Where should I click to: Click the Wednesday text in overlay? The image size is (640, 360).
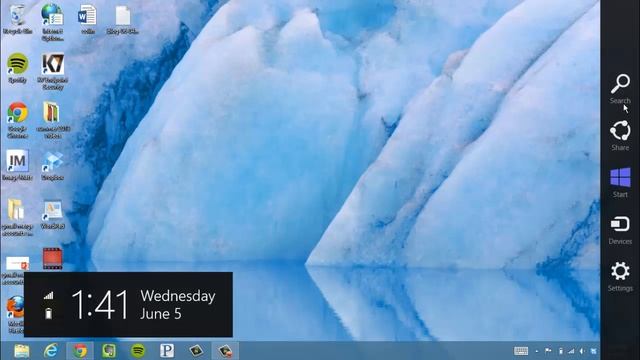pos(178,296)
